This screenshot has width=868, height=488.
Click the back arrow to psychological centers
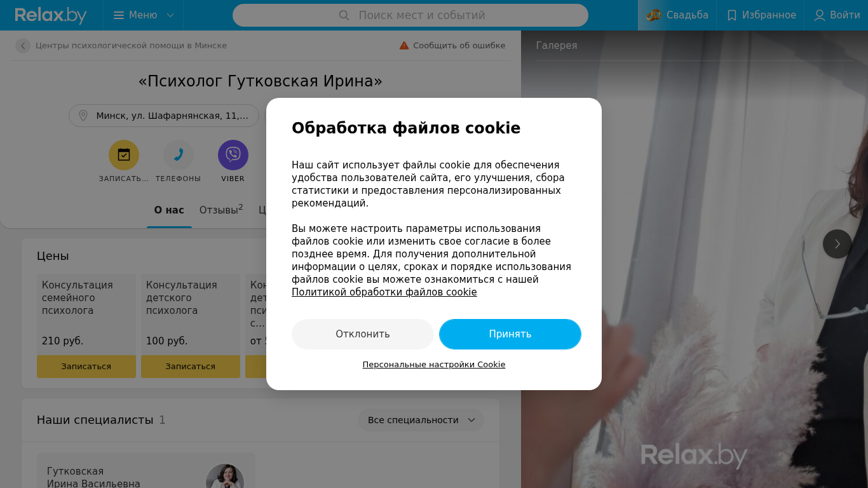pos(23,46)
